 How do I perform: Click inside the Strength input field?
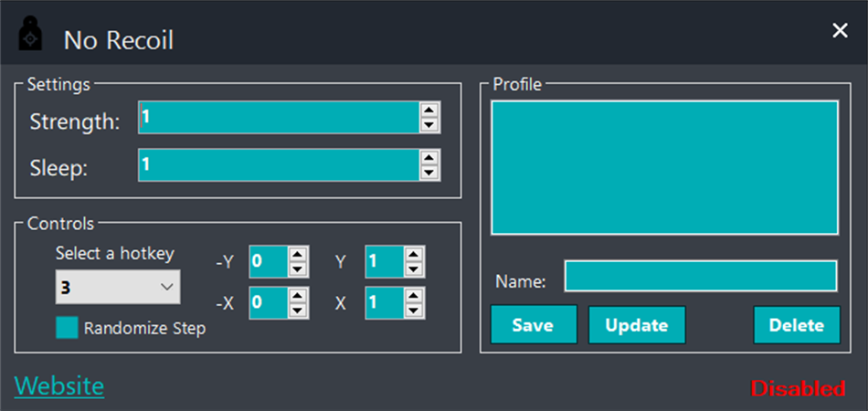279,117
